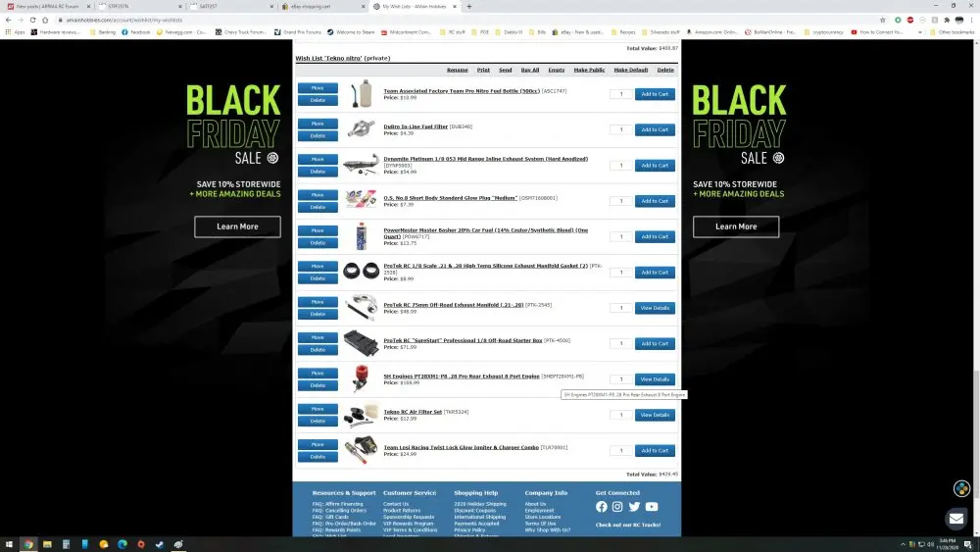980x552 pixels.
Task: Switch to the ARRMA RC Forum tab
Action: pyautogui.click(x=47, y=6)
